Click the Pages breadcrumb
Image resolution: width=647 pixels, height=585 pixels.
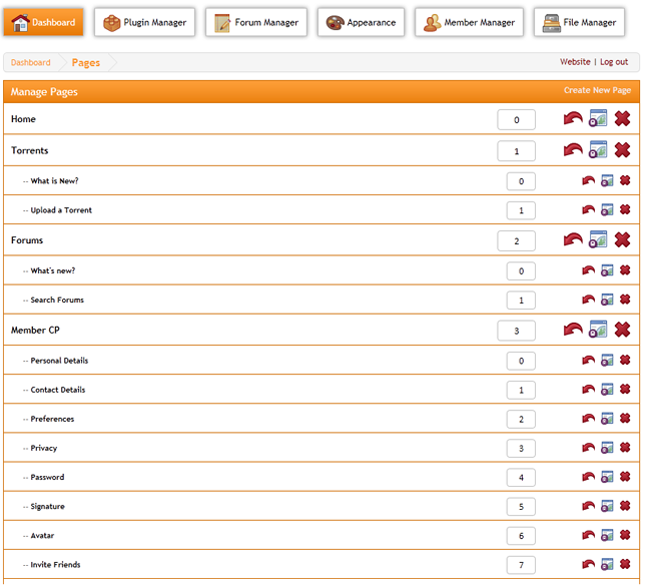click(x=86, y=63)
